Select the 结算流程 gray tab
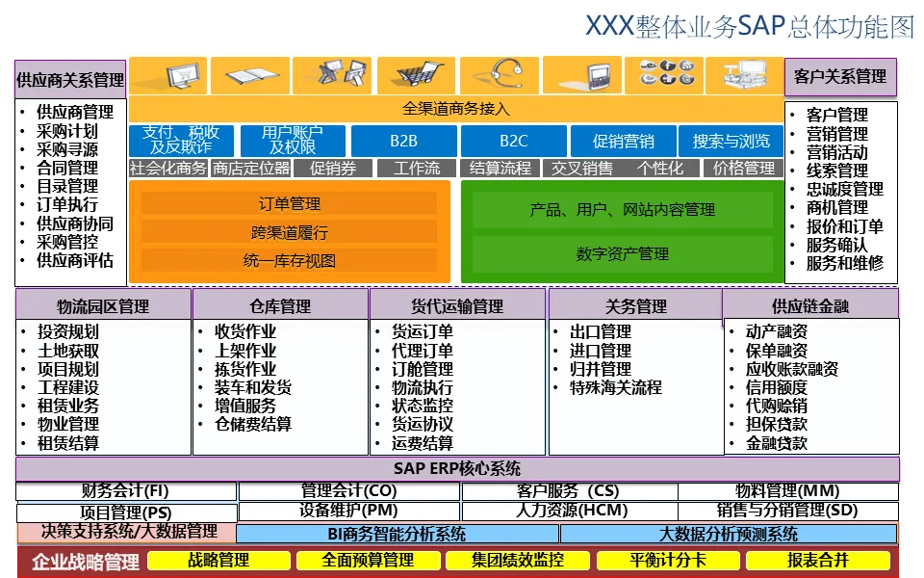This screenshot has width=924, height=578. [500, 168]
